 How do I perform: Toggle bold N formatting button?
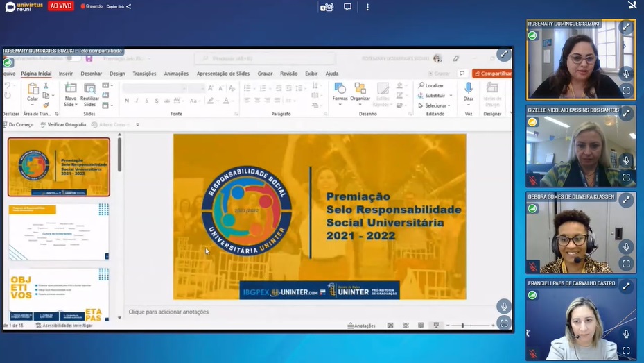126,101
